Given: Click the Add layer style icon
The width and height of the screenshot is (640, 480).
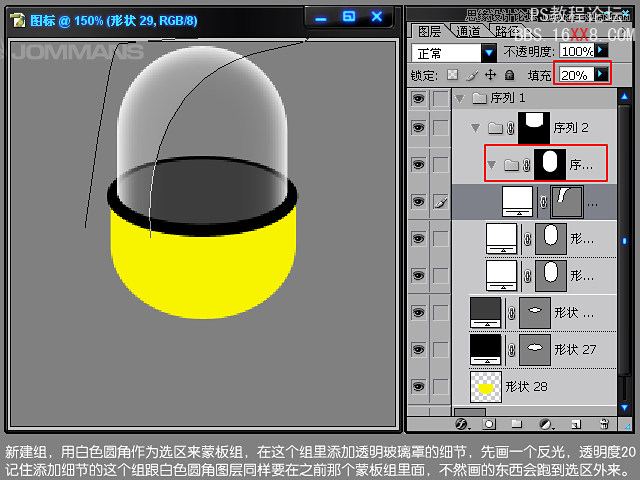Looking at the screenshot, I should 463,423.
